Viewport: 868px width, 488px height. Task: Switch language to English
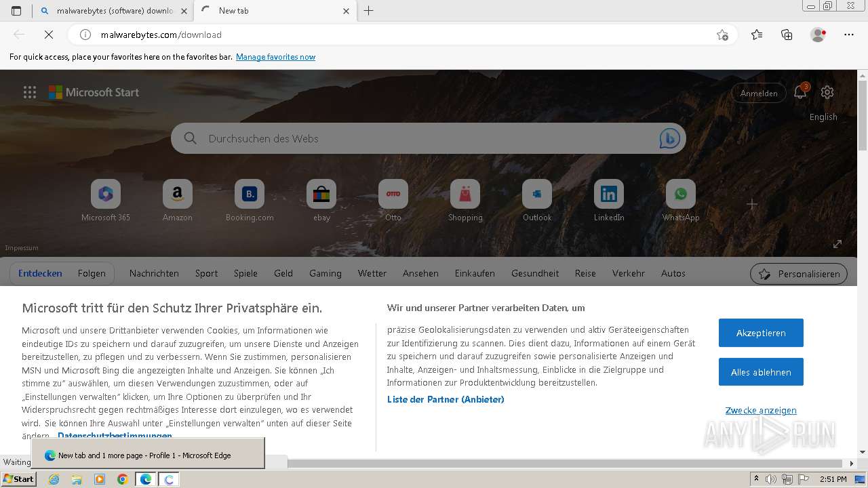pos(823,117)
